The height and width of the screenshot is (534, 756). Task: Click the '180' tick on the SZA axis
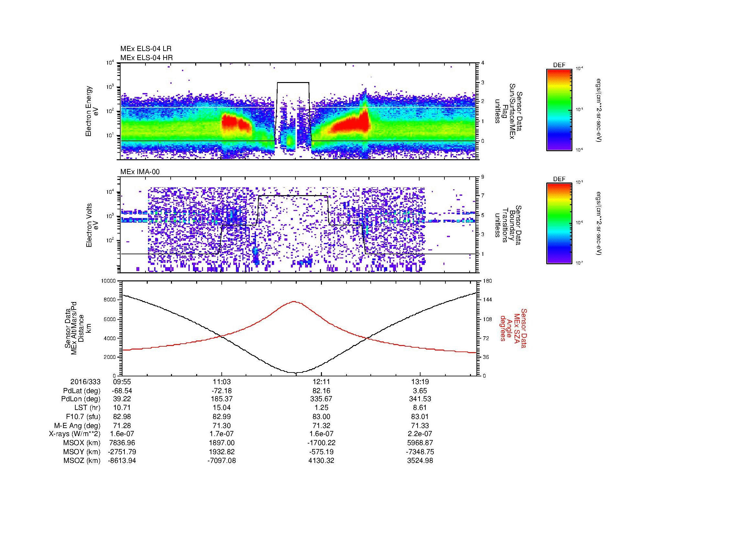point(488,281)
